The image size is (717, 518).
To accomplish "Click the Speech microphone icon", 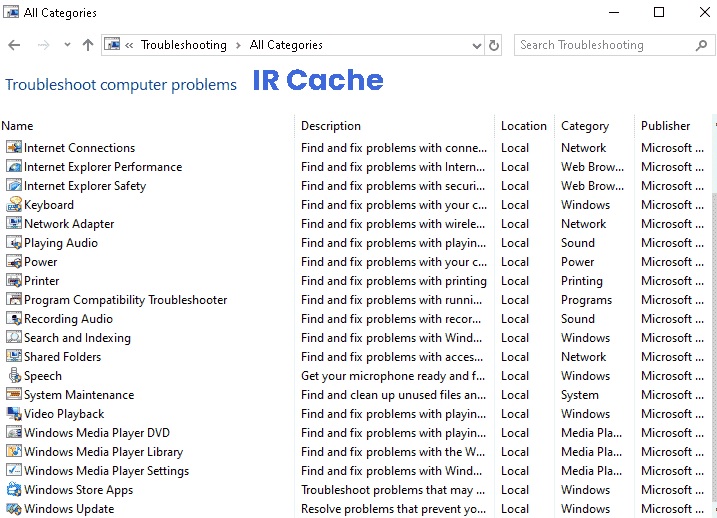I will pyautogui.click(x=14, y=375).
